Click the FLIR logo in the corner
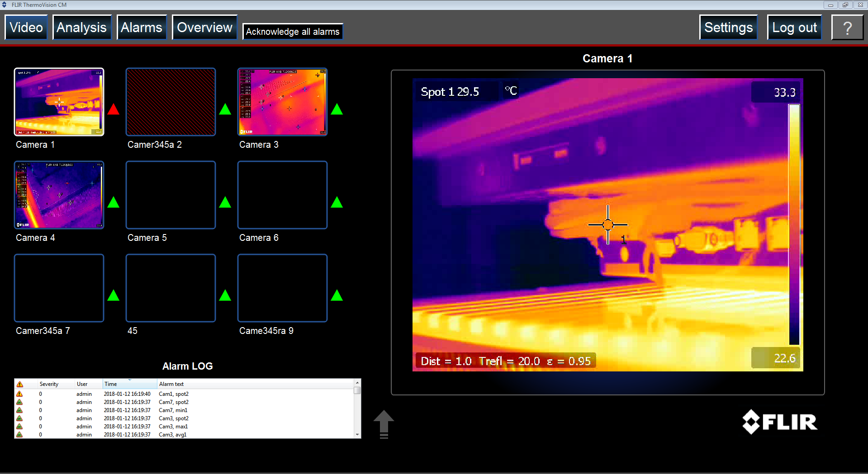868x474 pixels. (x=779, y=422)
